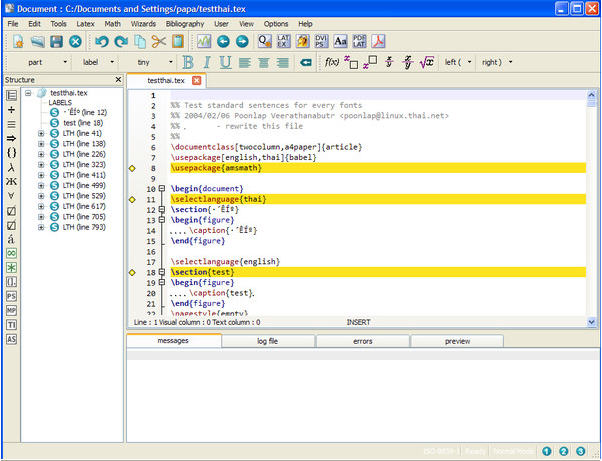Expand LTH (line 41) tree node
Image resolution: width=602 pixels, height=461 pixels.
[41, 133]
